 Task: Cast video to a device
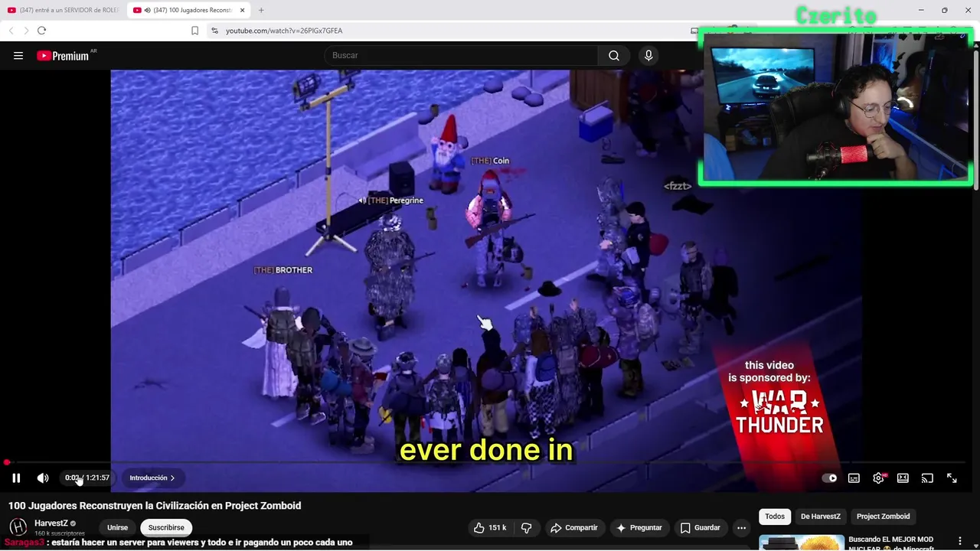pyautogui.click(x=927, y=478)
